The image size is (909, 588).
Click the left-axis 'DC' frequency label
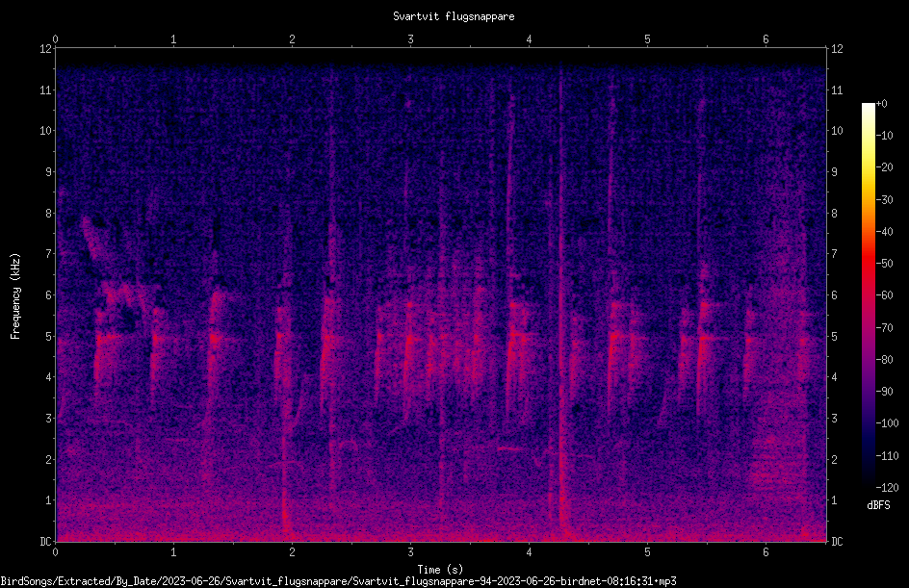45,542
